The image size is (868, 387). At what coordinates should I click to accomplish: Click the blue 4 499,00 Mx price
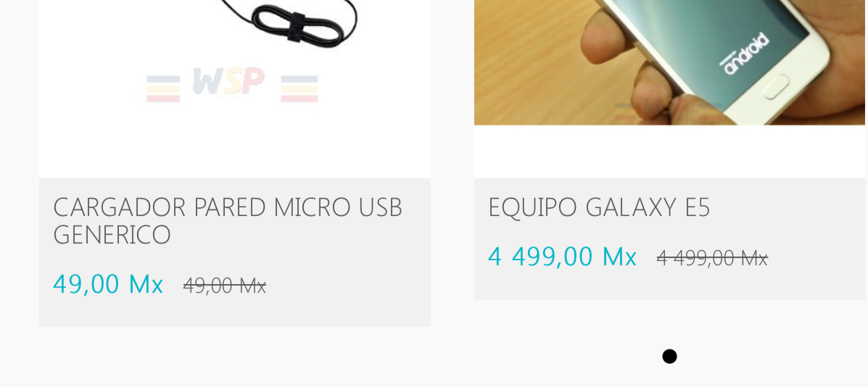562,256
